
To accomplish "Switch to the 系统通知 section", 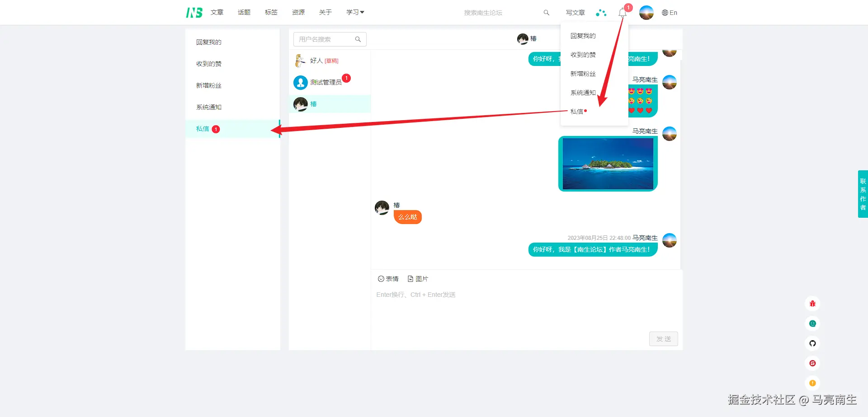I will pyautogui.click(x=208, y=107).
